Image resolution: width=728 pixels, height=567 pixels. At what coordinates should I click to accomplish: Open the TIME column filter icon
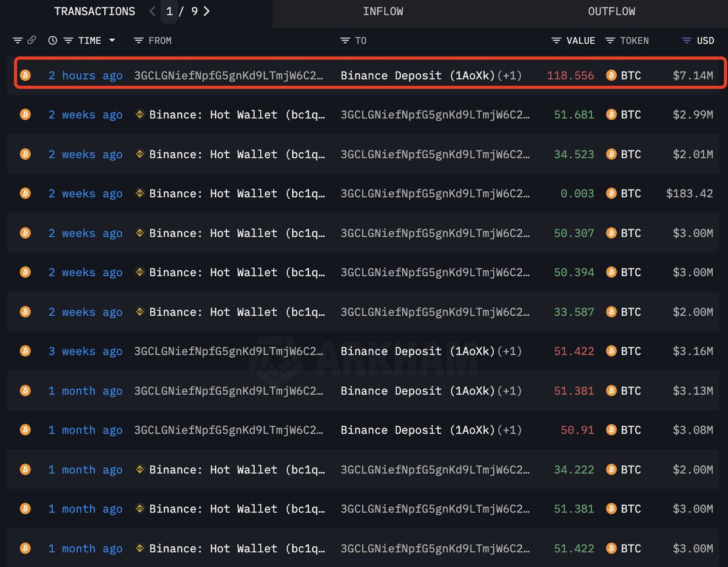[x=69, y=41]
